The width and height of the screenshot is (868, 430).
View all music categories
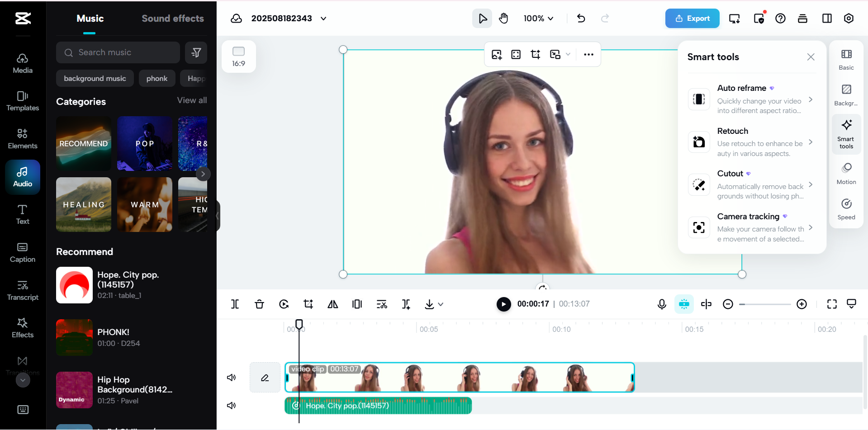(192, 100)
